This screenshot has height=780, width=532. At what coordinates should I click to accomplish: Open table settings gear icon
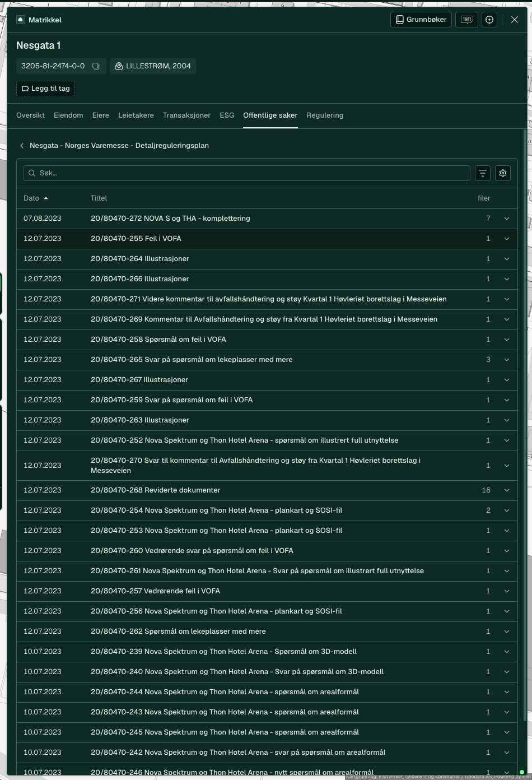click(x=503, y=173)
